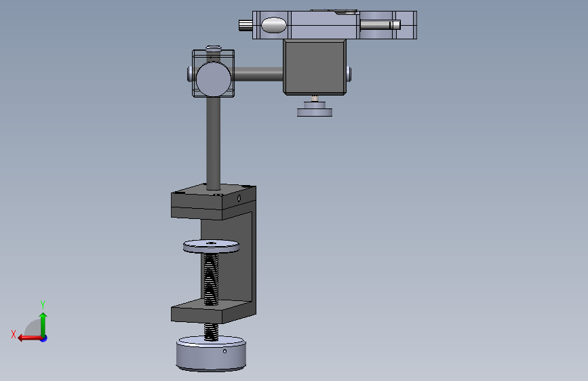Select the micrometer barrel on the stage's right side

tap(380, 25)
